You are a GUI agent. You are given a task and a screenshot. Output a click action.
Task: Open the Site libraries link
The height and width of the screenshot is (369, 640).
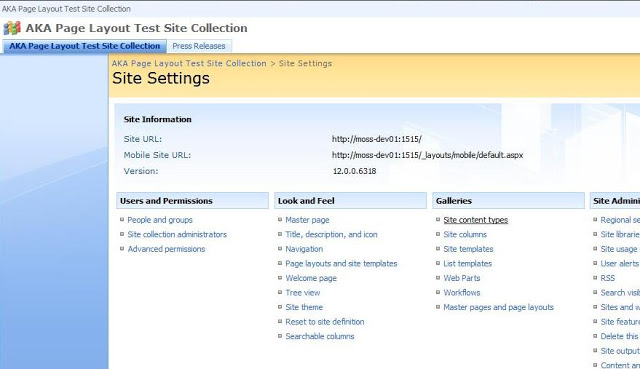click(x=620, y=234)
